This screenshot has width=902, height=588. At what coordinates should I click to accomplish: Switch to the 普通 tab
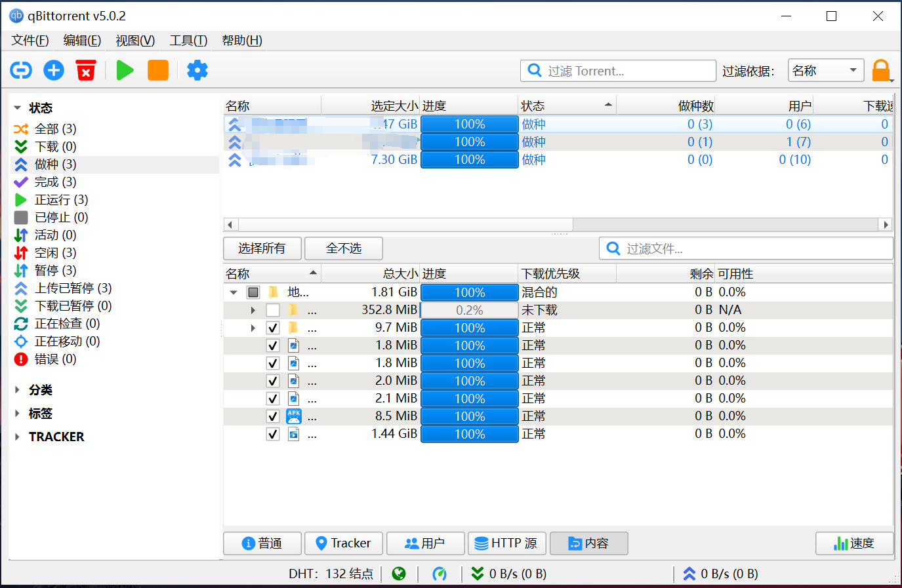(262, 543)
